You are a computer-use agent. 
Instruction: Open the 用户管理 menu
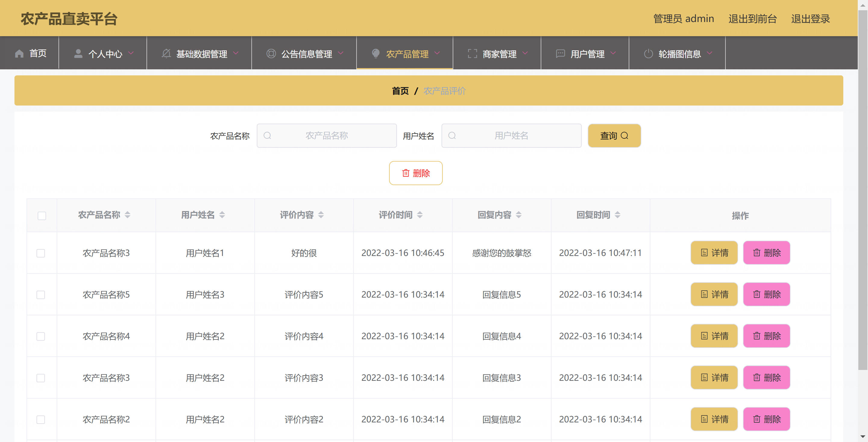[585, 53]
